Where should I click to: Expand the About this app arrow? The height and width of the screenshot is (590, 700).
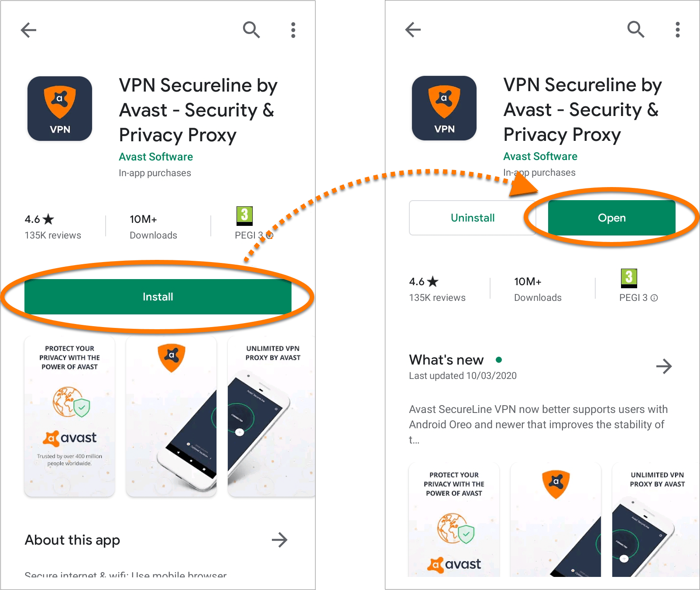pyautogui.click(x=280, y=540)
